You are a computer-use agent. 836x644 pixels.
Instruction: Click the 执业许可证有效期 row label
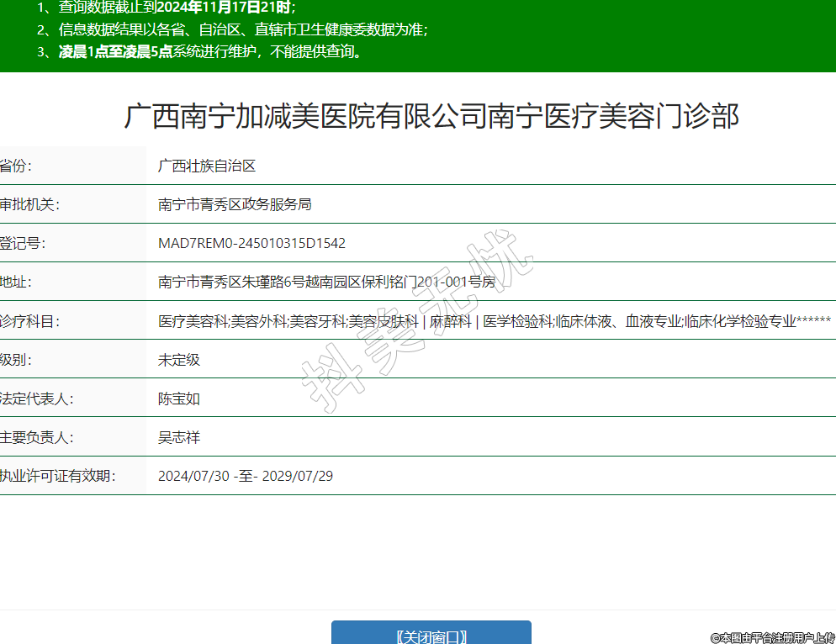click(57, 476)
